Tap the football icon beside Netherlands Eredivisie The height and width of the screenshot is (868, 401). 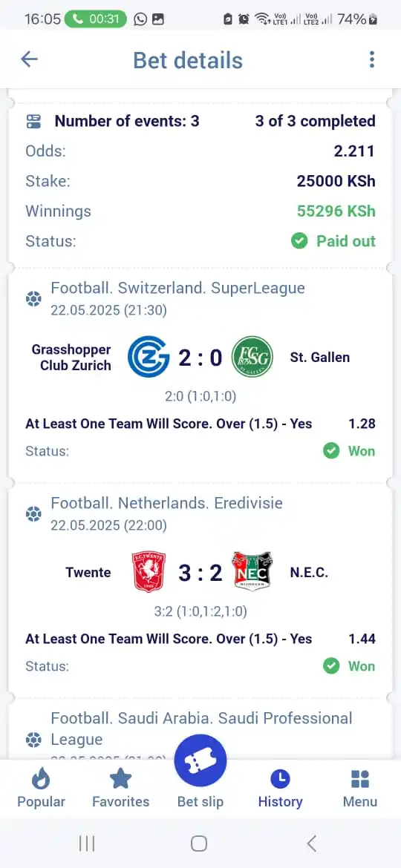pyautogui.click(x=33, y=514)
